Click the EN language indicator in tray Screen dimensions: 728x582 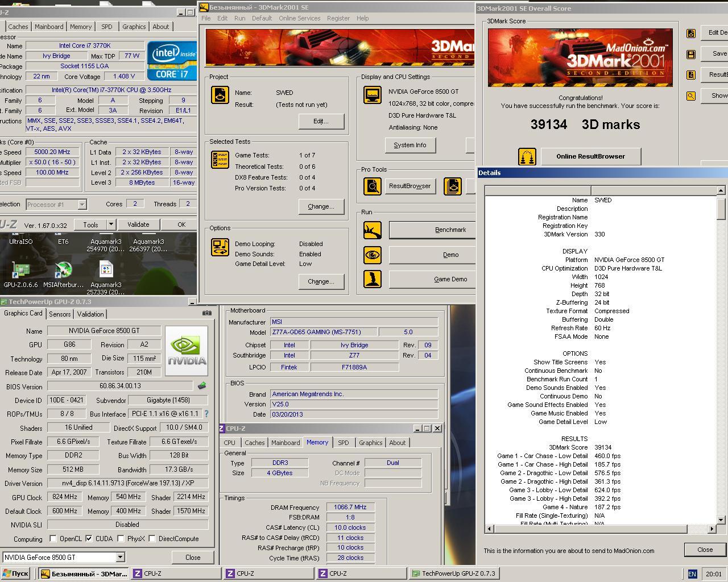pyautogui.click(x=692, y=574)
